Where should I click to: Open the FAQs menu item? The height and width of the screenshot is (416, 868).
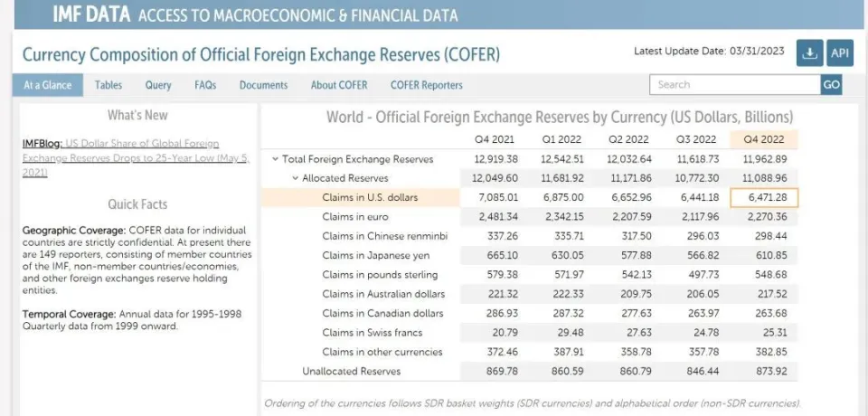click(x=205, y=85)
